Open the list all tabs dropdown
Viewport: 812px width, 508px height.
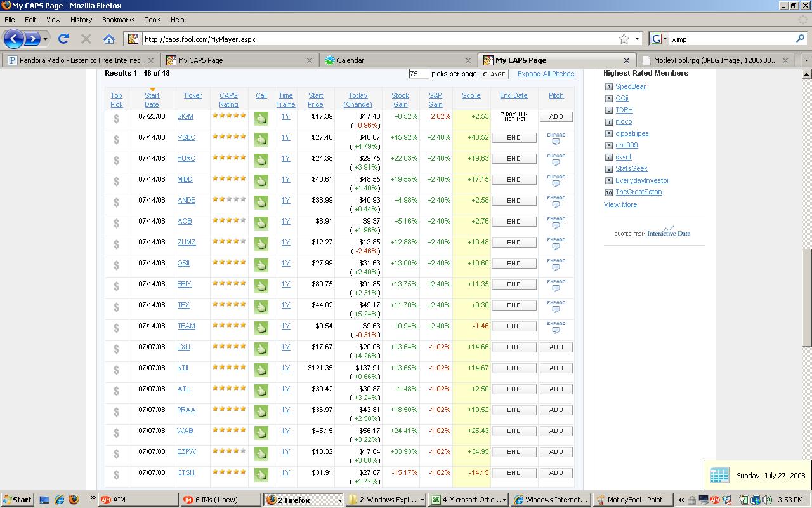point(806,60)
